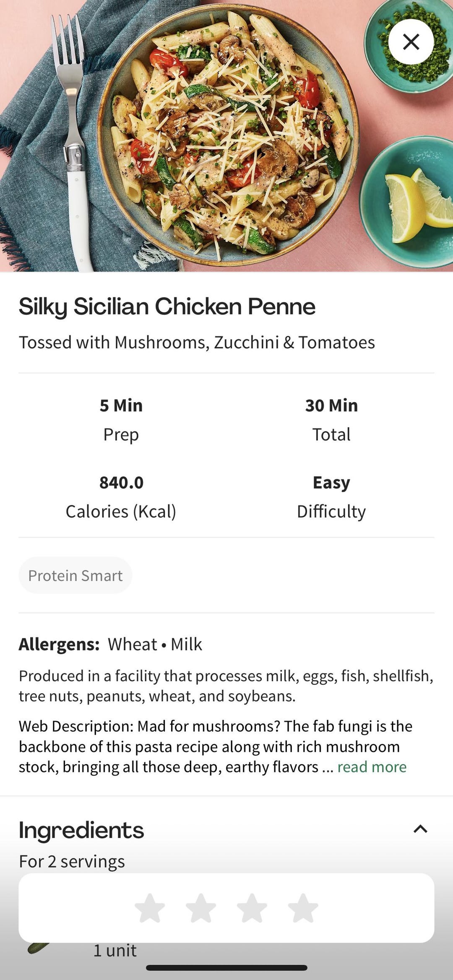This screenshot has height=980, width=453.
Task: Open the read more description link
Action: (372, 767)
